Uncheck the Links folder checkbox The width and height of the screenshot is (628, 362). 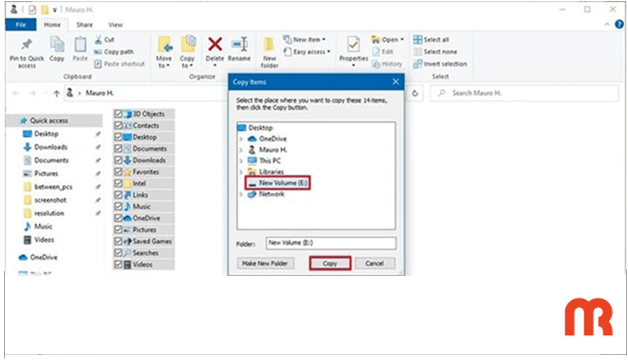pos(118,195)
